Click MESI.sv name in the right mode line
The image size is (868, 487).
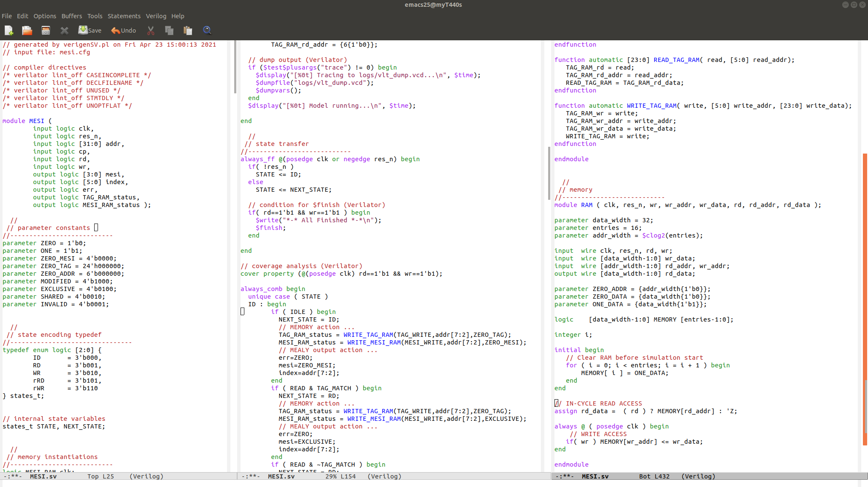[x=595, y=476]
